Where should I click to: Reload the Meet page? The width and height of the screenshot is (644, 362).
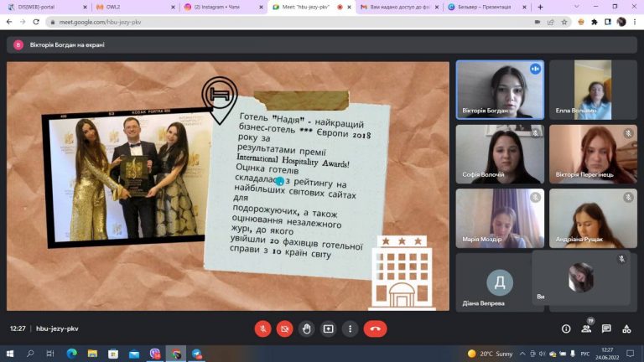coord(36,22)
